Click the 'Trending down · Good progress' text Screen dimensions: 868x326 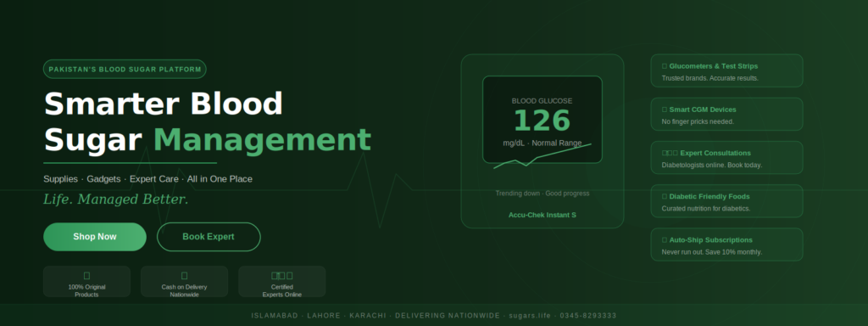coord(542,194)
